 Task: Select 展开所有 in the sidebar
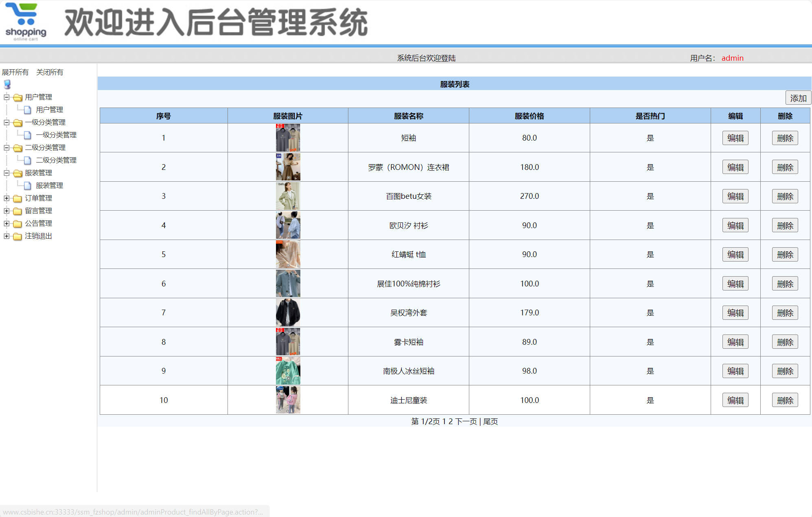[x=15, y=72]
